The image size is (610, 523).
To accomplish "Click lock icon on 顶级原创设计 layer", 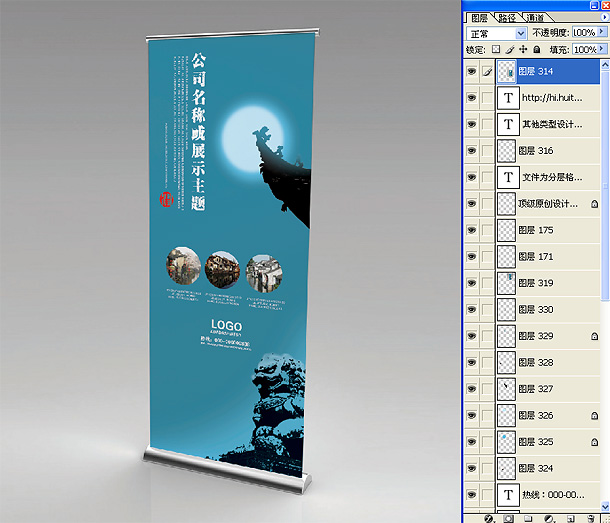I will (594, 204).
